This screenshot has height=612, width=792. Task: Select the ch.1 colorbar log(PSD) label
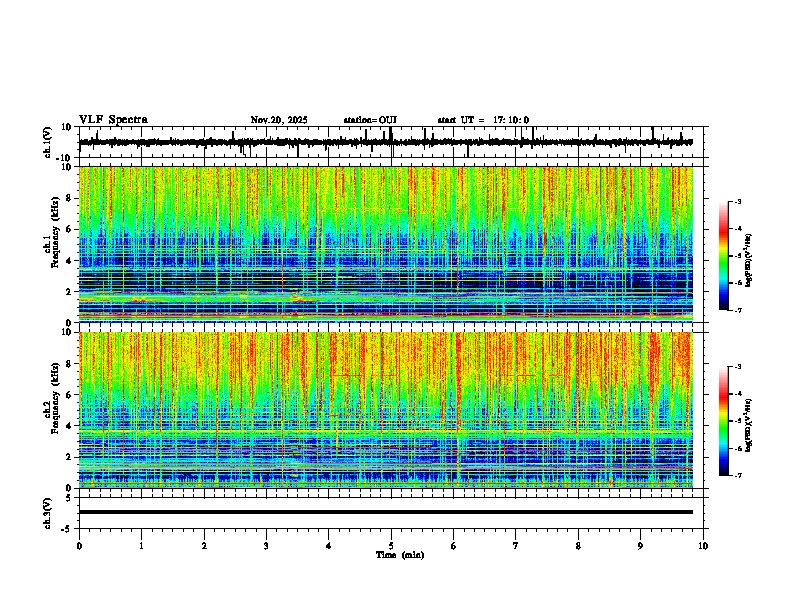point(749,261)
